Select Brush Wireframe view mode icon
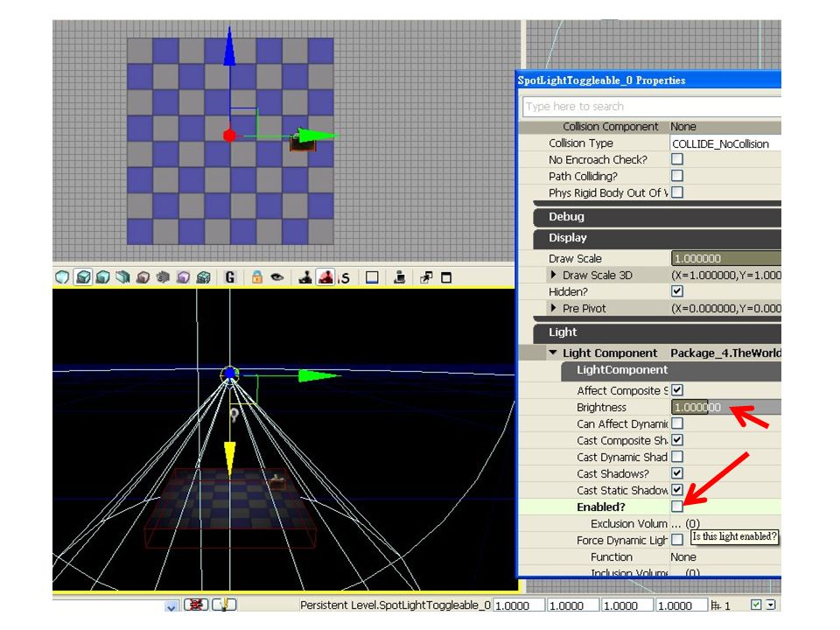This screenshot has width=840, height=630. 63,277
